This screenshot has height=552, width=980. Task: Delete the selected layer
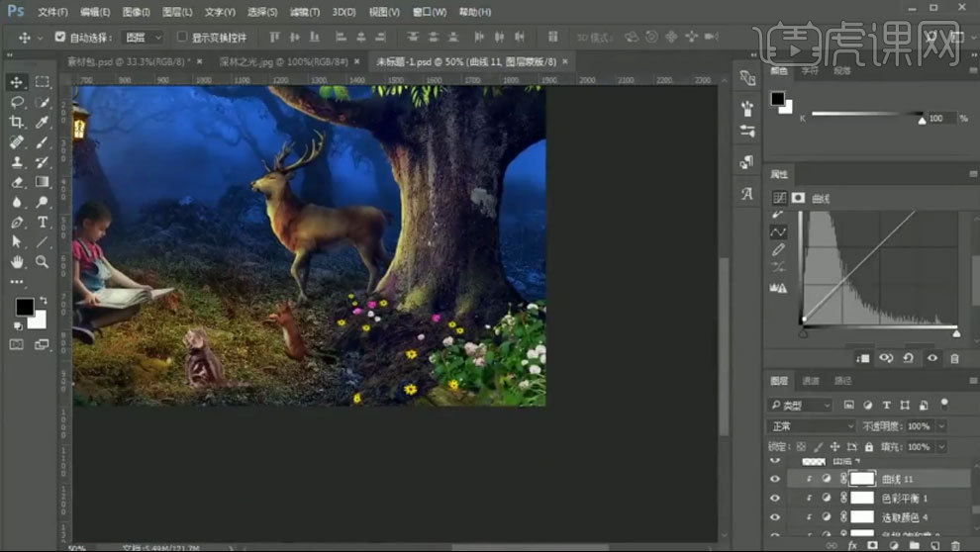955,545
